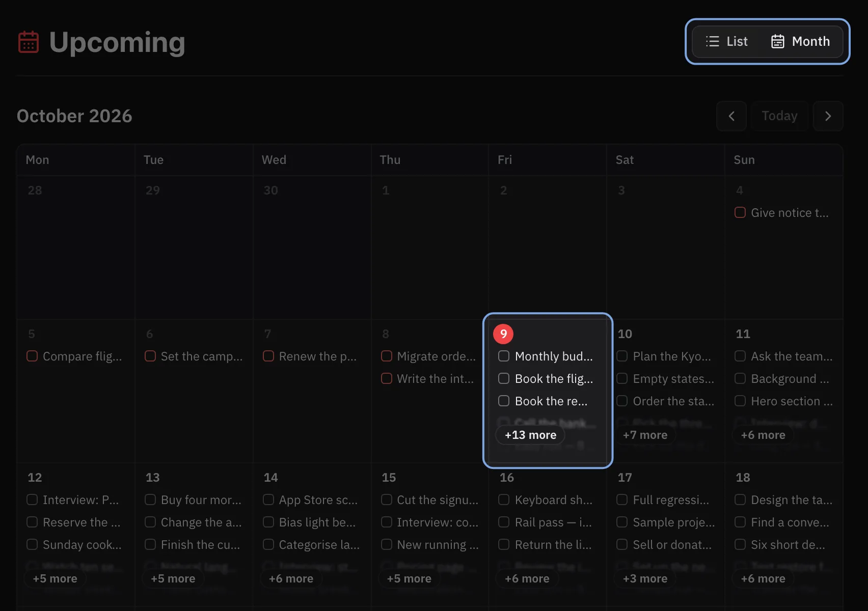The image size is (868, 611).
Task: Check off 'Book the flig...' task
Action: click(x=504, y=378)
